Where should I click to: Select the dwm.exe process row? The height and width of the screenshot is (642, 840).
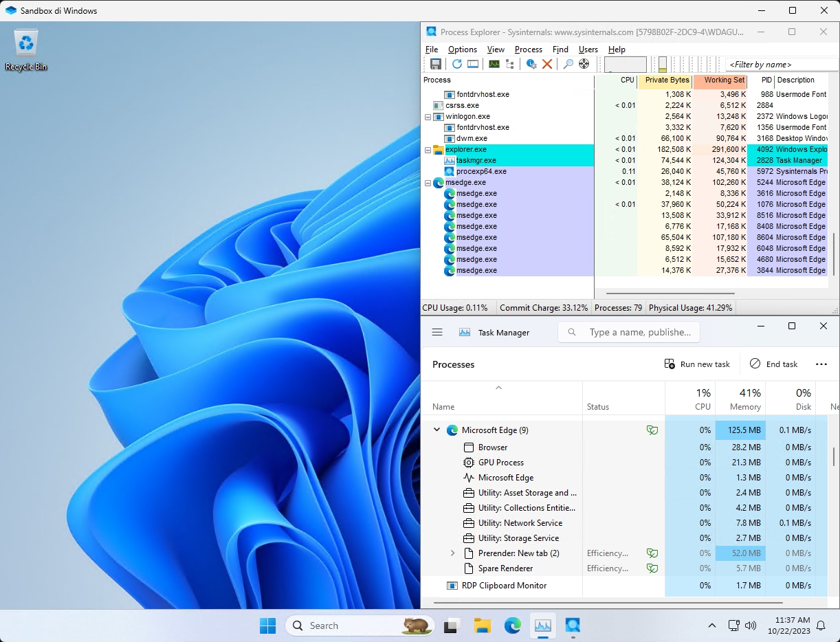[624, 138]
